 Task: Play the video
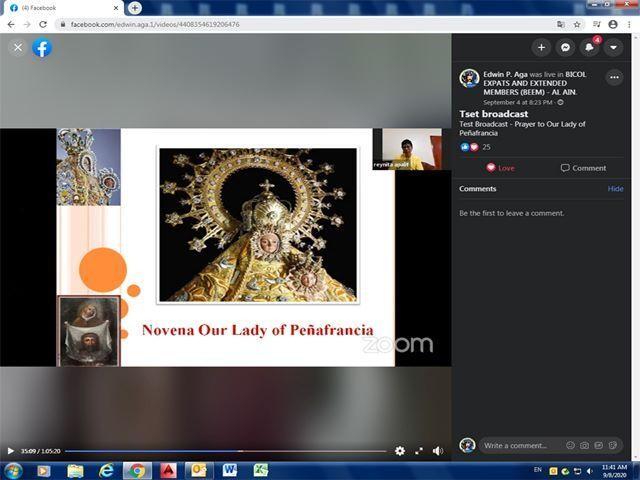(11, 451)
